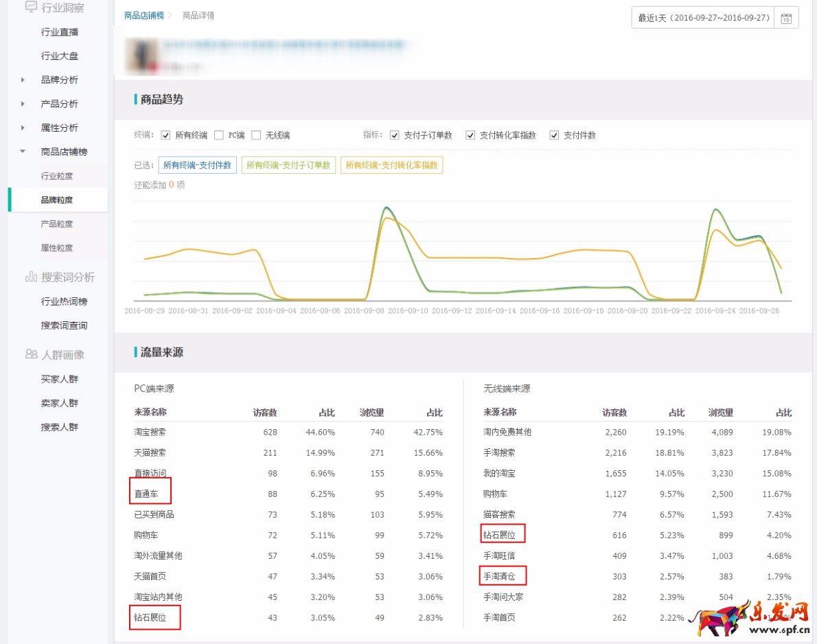
Task: Click the 2,260 visitor count value
Action: tap(616, 433)
